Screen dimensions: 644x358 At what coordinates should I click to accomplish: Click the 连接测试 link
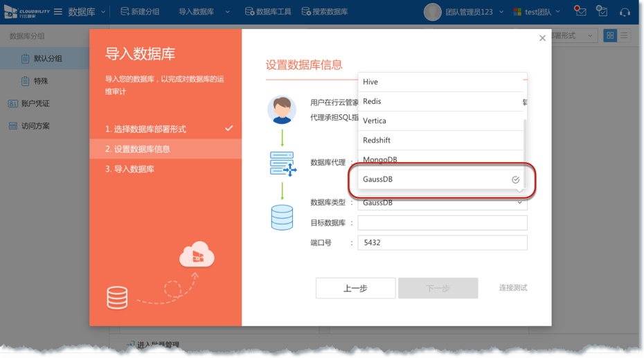(x=512, y=288)
